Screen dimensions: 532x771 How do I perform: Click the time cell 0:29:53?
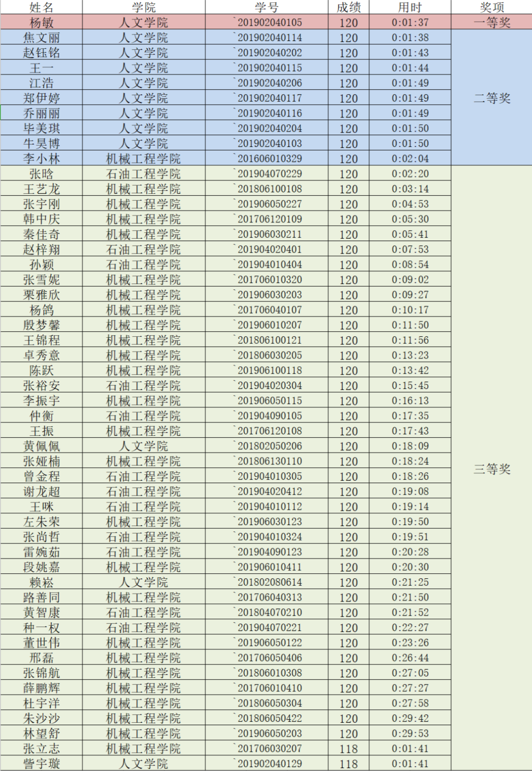[x=410, y=734]
